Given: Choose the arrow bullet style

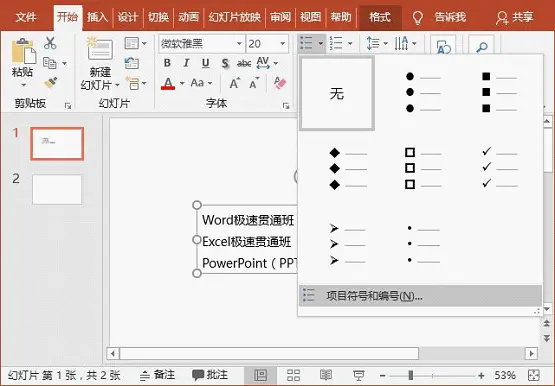Looking at the screenshot, I should (x=348, y=244).
